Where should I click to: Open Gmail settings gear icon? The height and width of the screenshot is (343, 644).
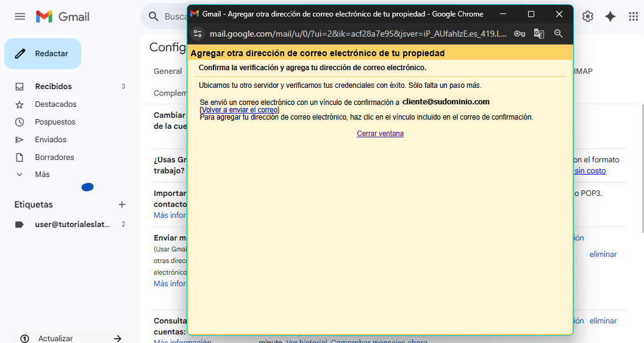click(x=588, y=16)
